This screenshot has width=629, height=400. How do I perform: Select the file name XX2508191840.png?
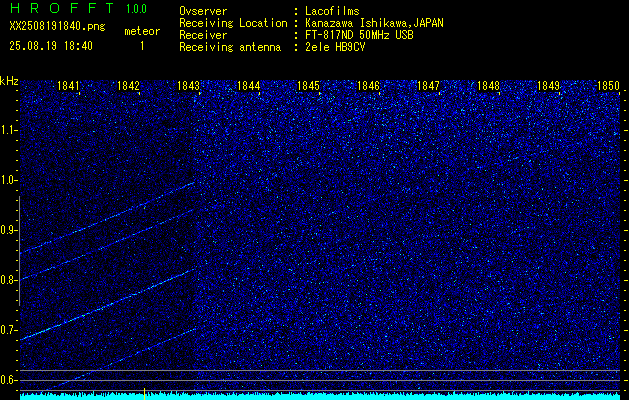coord(57,27)
